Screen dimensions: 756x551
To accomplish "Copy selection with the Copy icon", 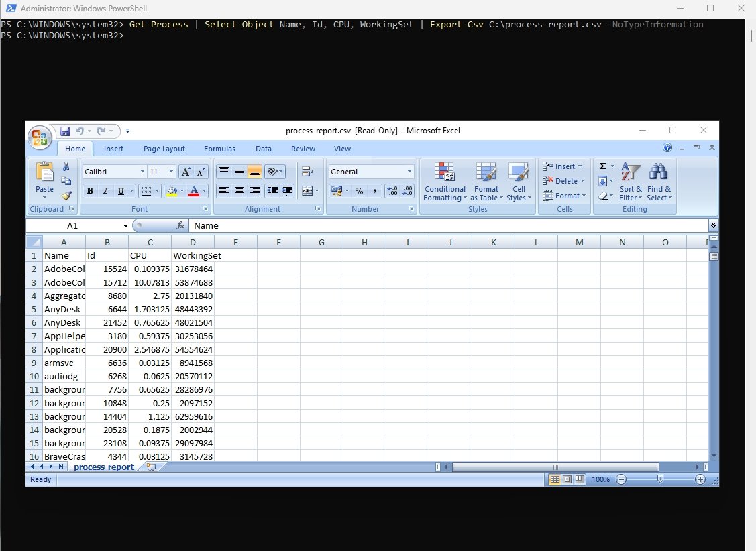I will click(66, 181).
